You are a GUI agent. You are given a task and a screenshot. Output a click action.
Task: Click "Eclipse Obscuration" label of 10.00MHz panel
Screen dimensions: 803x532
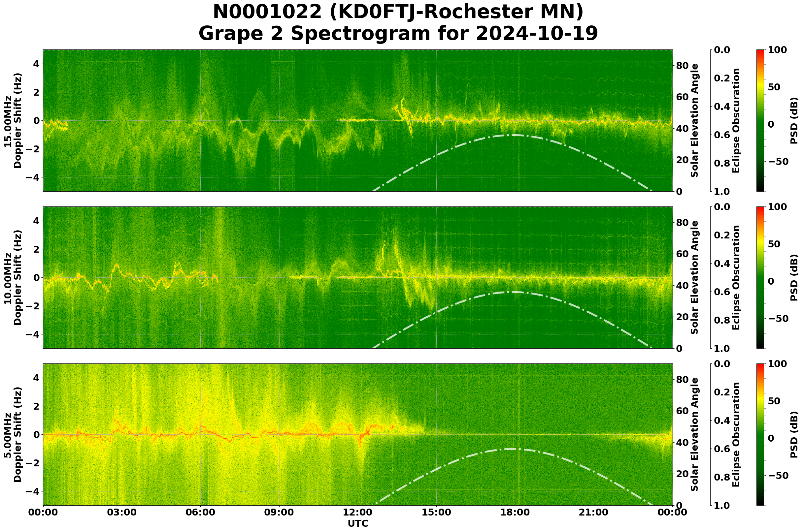[736, 277]
